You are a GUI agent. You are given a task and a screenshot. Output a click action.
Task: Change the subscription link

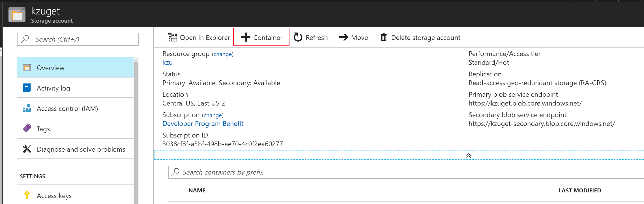213,115
